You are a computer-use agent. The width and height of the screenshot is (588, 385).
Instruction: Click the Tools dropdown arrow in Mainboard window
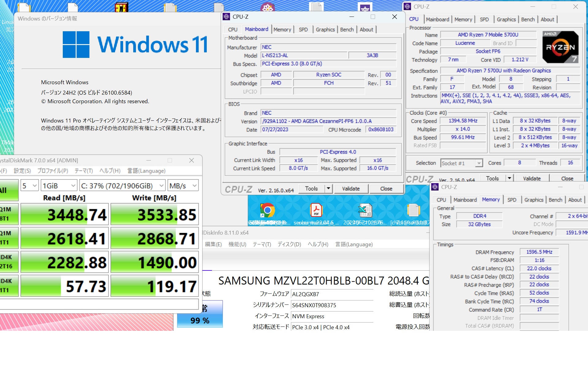click(328, 188)
